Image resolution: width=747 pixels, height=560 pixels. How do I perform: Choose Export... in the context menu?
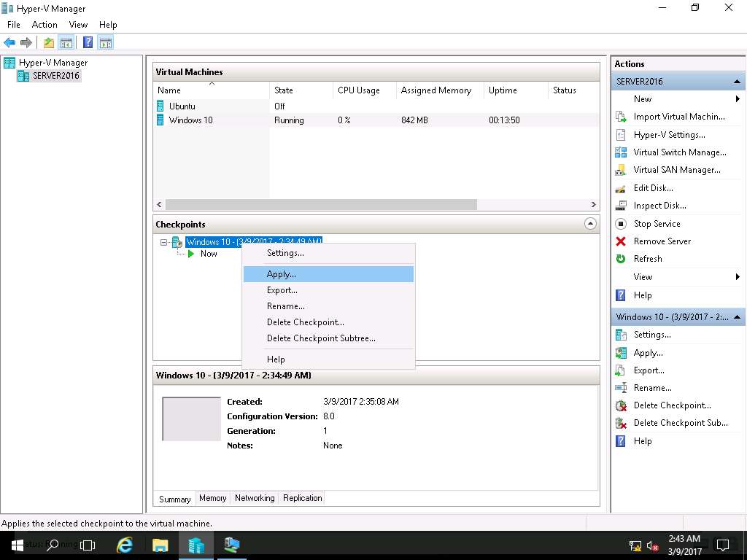point(328,290)
